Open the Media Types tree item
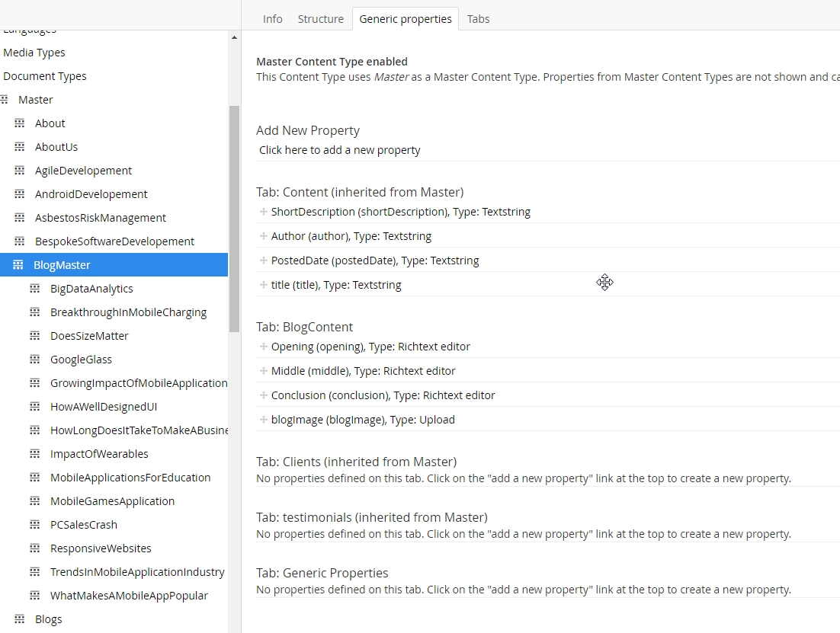 coord(34,53)
